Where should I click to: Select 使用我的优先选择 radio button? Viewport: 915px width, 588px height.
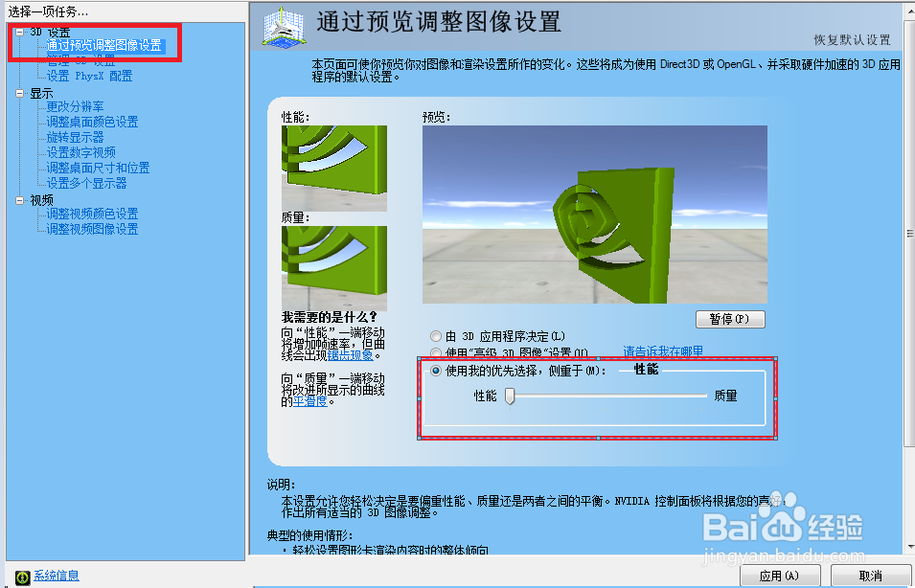pyautogui.click(x=435, y=371)
